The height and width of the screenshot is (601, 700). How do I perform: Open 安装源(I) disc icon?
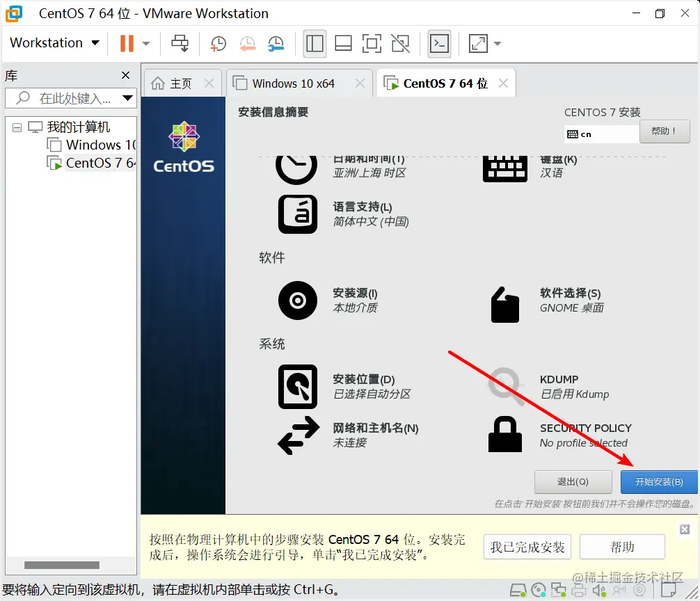[x=298, y=300]
